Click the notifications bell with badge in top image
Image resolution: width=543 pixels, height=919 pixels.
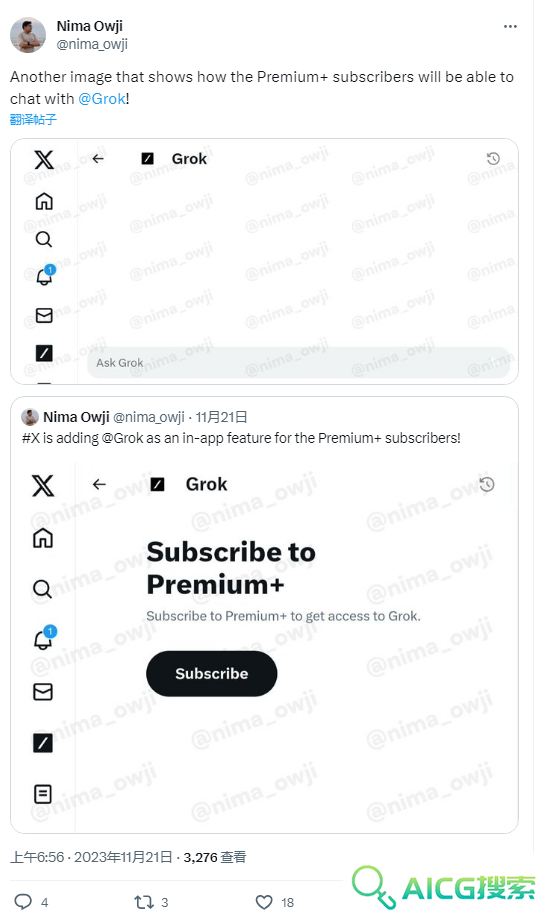pyautogui.click(x=45, y=275)
